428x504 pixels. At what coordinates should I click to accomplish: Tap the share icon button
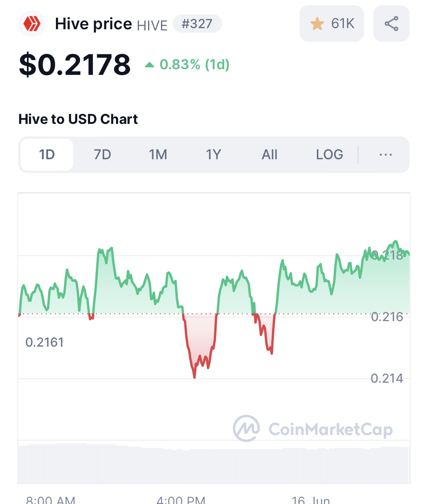(x=391, y=24)
